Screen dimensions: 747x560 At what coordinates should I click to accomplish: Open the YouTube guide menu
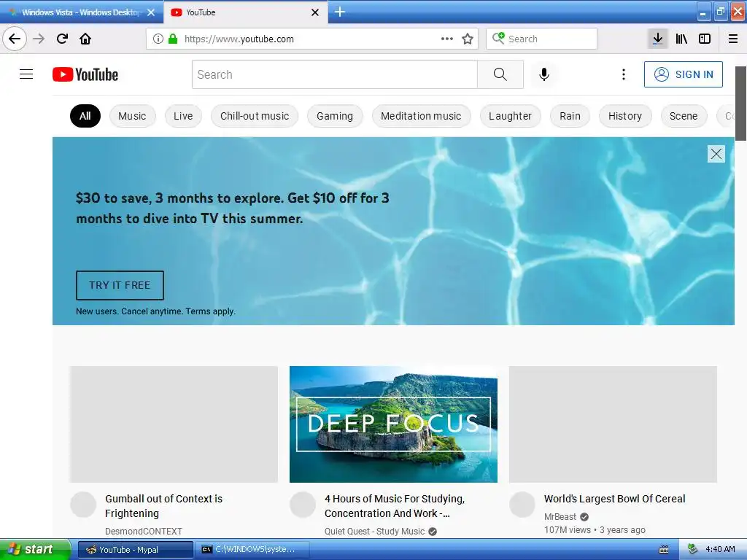click(x=26, y=74)
